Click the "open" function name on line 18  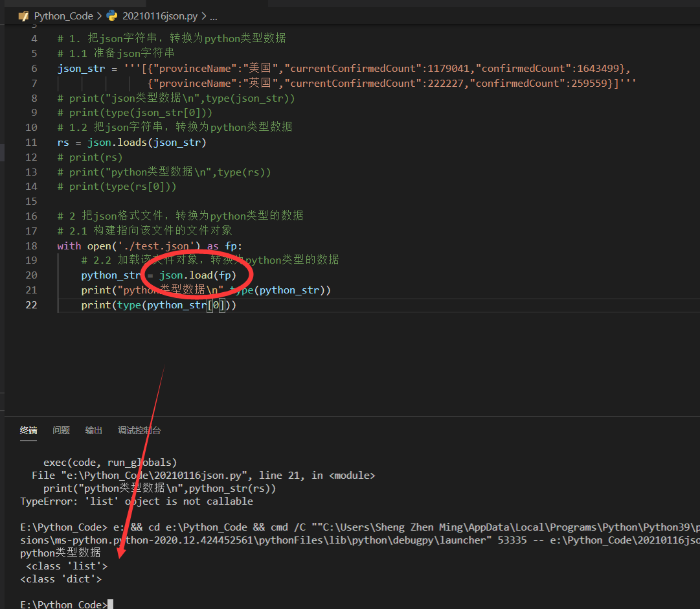[99, 246]
